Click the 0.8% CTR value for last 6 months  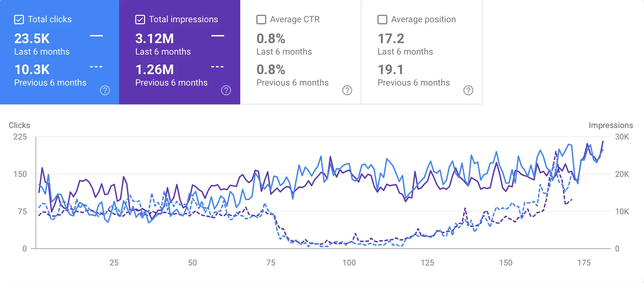[x=271, y=38]
